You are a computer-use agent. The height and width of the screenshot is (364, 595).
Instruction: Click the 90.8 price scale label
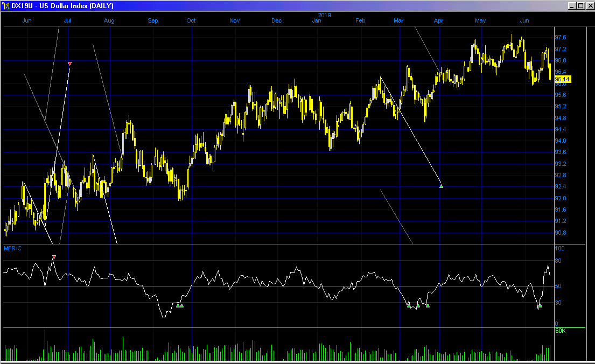tap(561, 233)
